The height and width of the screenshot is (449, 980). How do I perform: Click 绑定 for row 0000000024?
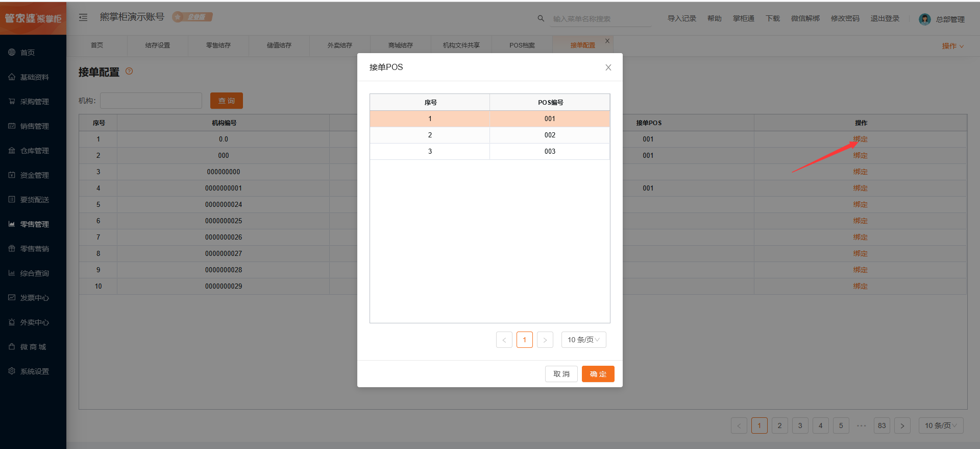[860, 204]
